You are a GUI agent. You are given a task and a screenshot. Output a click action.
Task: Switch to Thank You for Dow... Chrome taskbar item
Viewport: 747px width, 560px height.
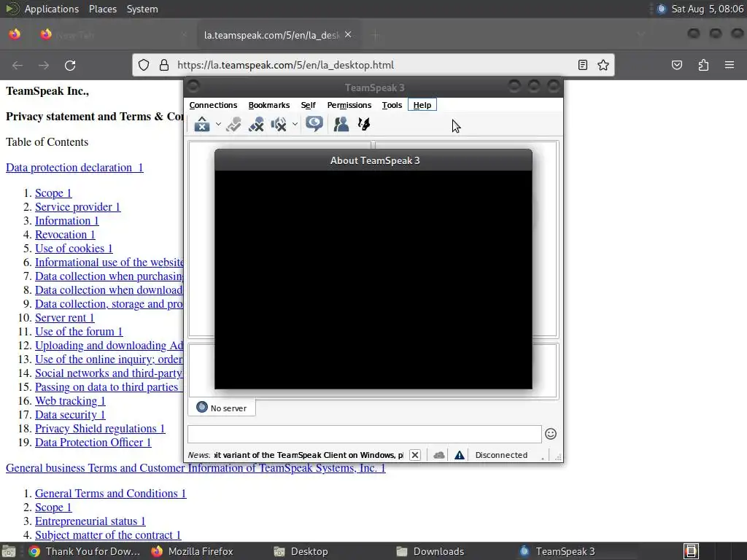point(84,551)
